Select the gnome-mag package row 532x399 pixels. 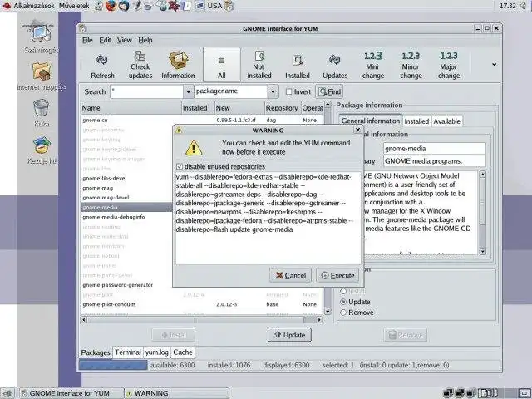[126, 188]
